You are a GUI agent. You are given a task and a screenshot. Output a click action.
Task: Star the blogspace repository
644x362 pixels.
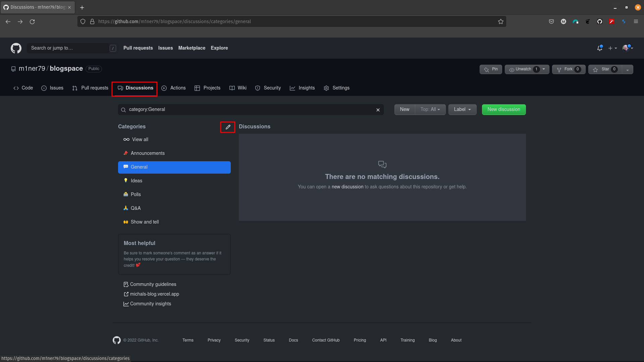click(605, 69)
